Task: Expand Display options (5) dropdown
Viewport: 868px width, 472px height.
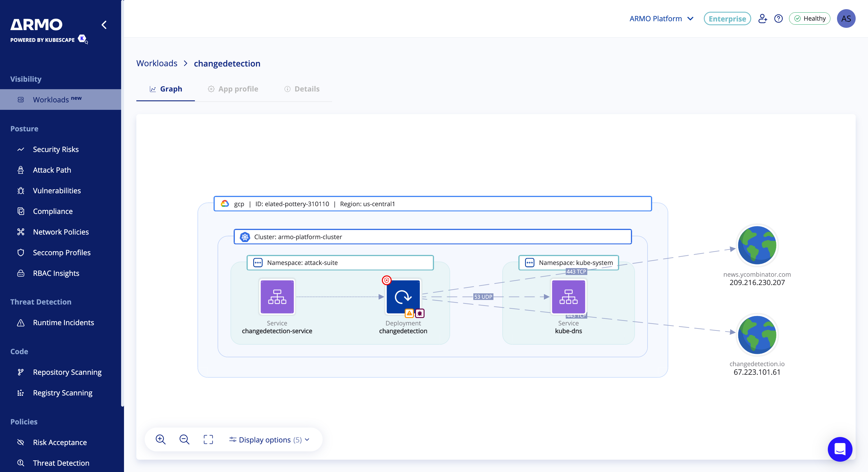Action: point(269,439)
